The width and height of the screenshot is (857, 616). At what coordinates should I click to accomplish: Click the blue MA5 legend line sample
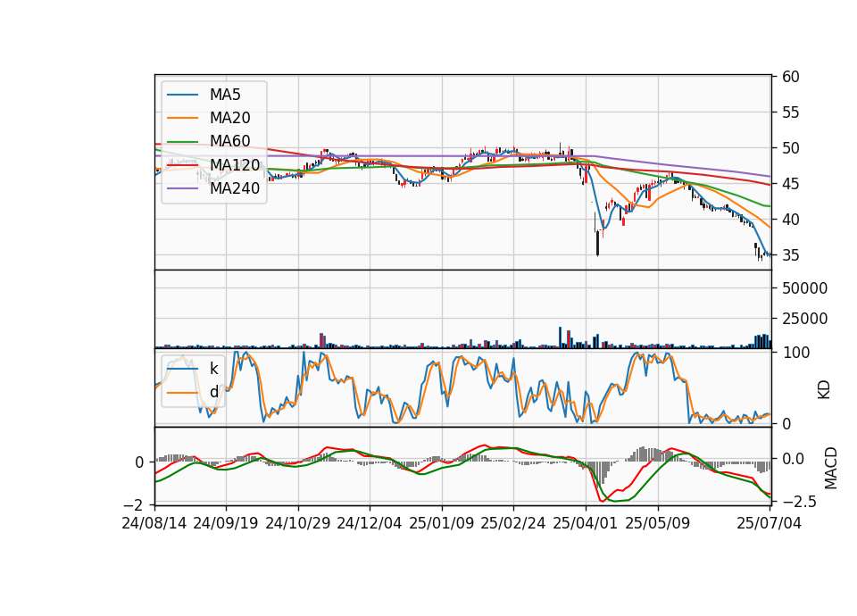[x=182, y=95]
